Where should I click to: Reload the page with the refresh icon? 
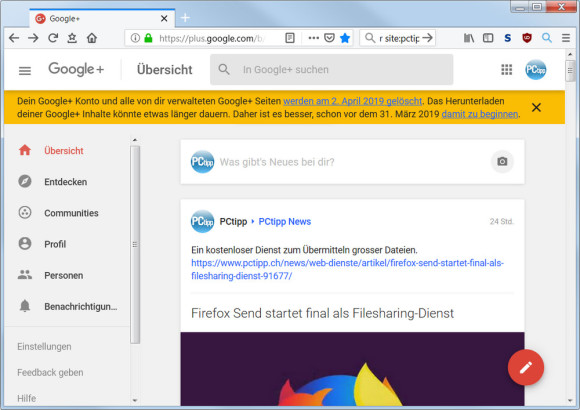[x=53, y=38]
